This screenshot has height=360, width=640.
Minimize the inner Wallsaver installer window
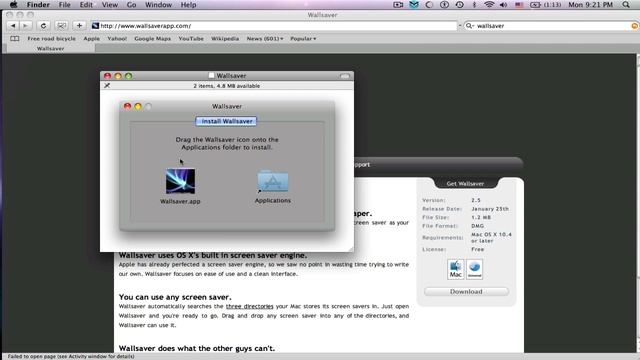click(138, 106)
